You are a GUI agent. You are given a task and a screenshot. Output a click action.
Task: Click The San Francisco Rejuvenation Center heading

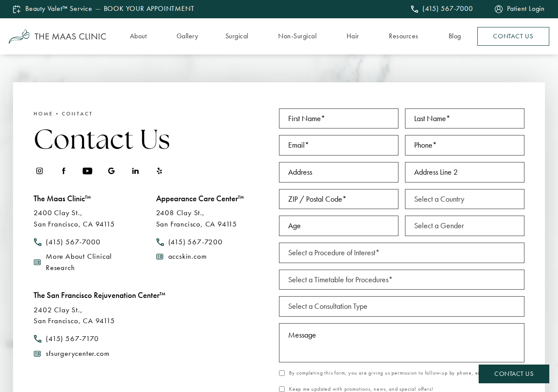click(99, 295)
